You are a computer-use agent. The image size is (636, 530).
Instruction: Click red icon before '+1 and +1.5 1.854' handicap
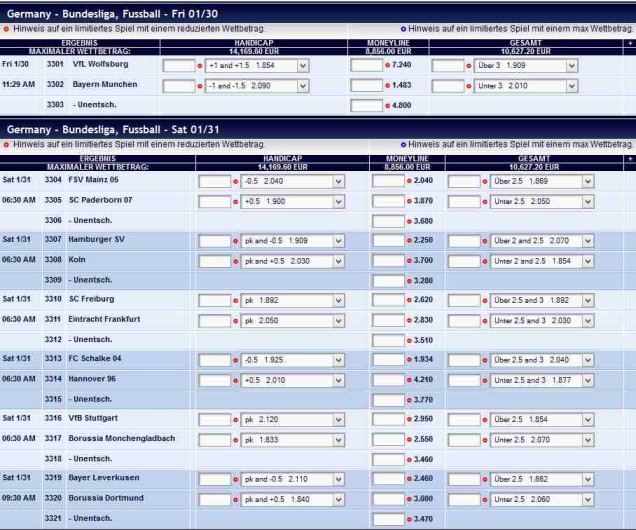[x=200, y=66]
